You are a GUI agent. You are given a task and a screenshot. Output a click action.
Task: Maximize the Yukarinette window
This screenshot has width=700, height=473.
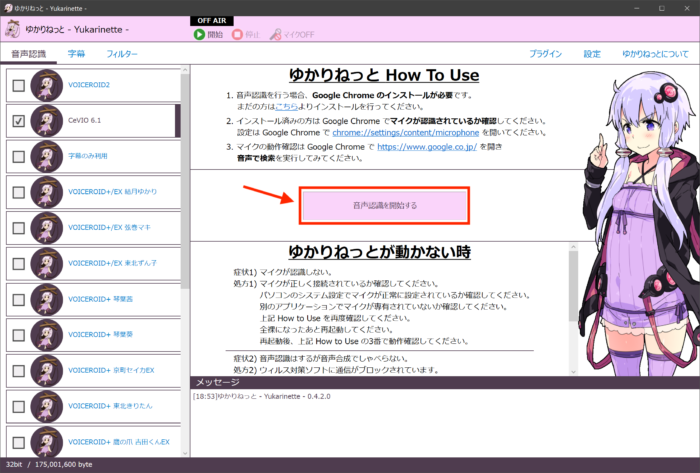coord(662,8)
